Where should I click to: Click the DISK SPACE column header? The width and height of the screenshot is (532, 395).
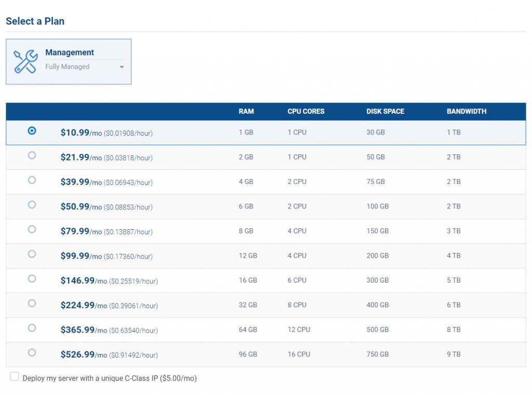point(385,111)
